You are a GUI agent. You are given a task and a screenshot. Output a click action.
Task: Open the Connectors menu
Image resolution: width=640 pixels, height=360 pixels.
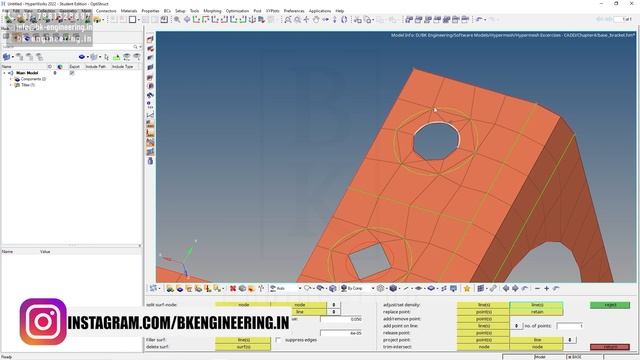106,11
